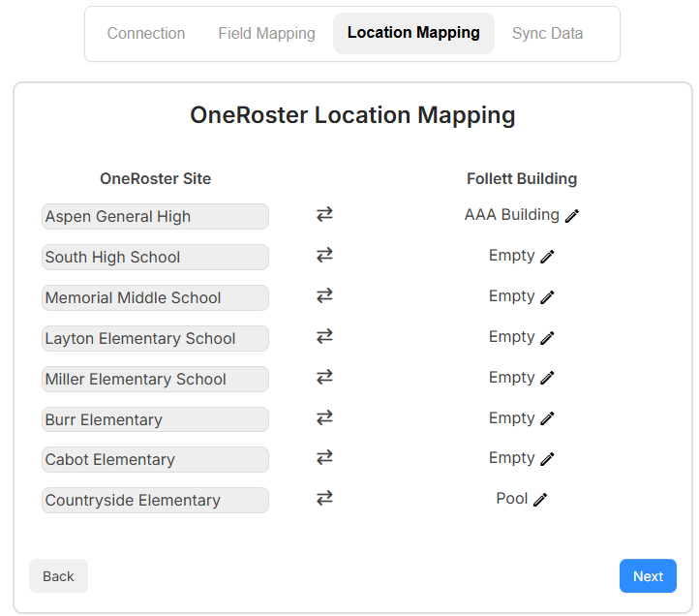
Task: Edit Follett building for Burr Elementary
Action: tap(547, 418)
